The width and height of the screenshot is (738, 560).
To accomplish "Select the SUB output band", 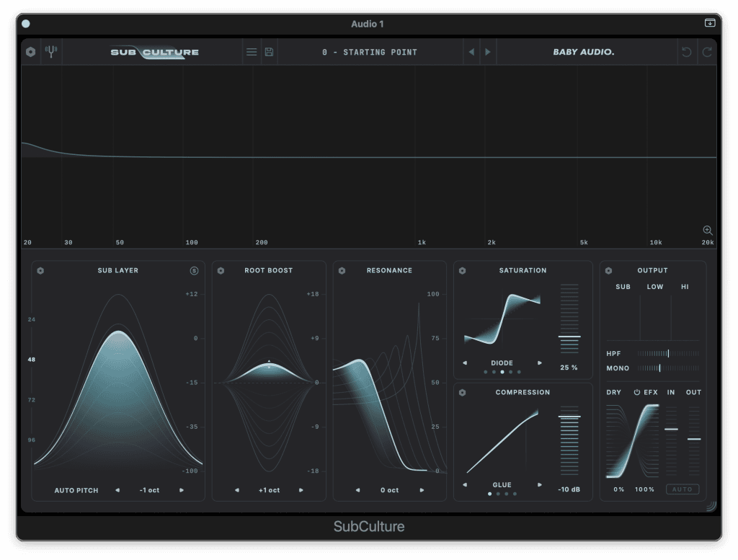I will 623,287.
